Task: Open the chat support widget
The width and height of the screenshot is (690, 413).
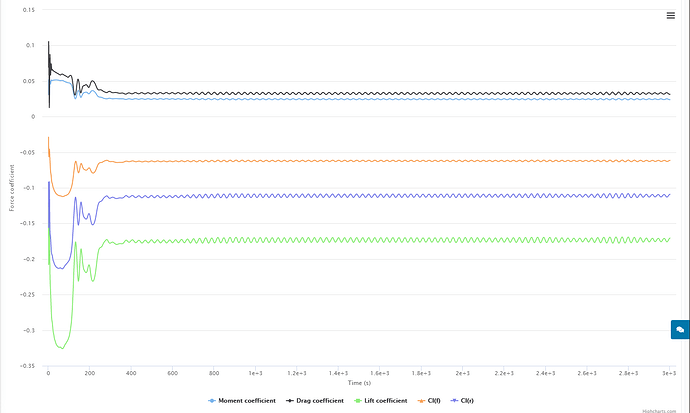Action: (680, 329)
